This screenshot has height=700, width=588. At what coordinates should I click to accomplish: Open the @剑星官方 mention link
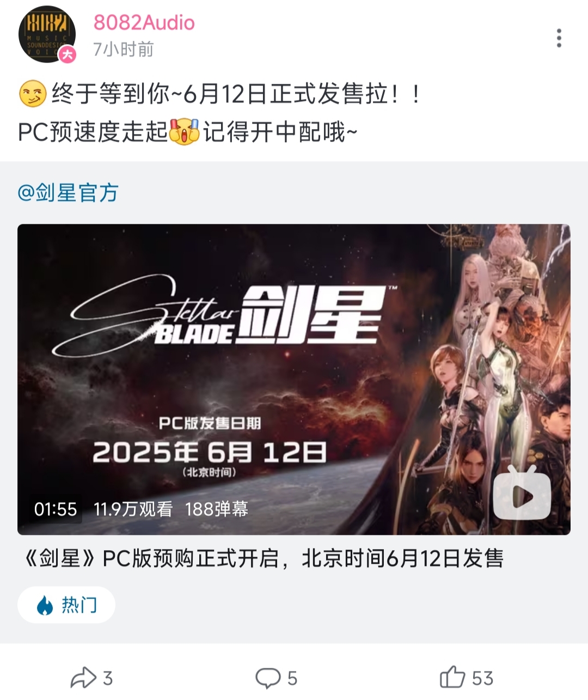coord(68,193)
